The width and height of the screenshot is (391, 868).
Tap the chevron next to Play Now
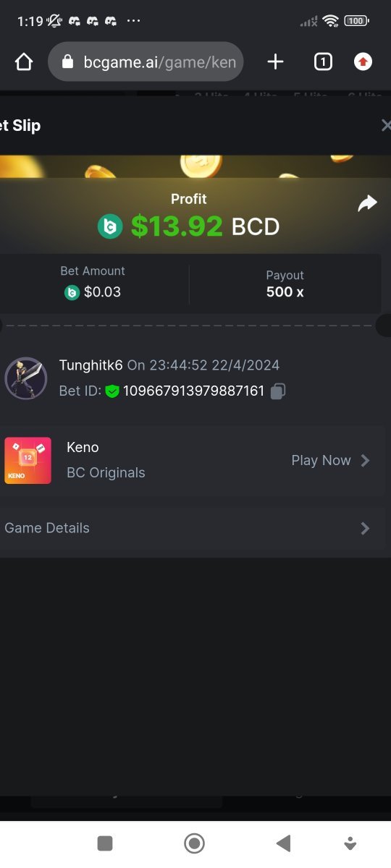pos(365,461)
